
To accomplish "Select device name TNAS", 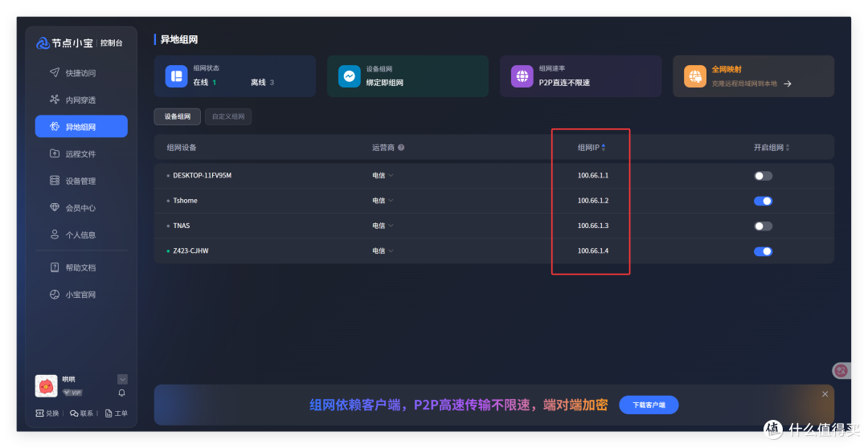I will click(181, 226).
